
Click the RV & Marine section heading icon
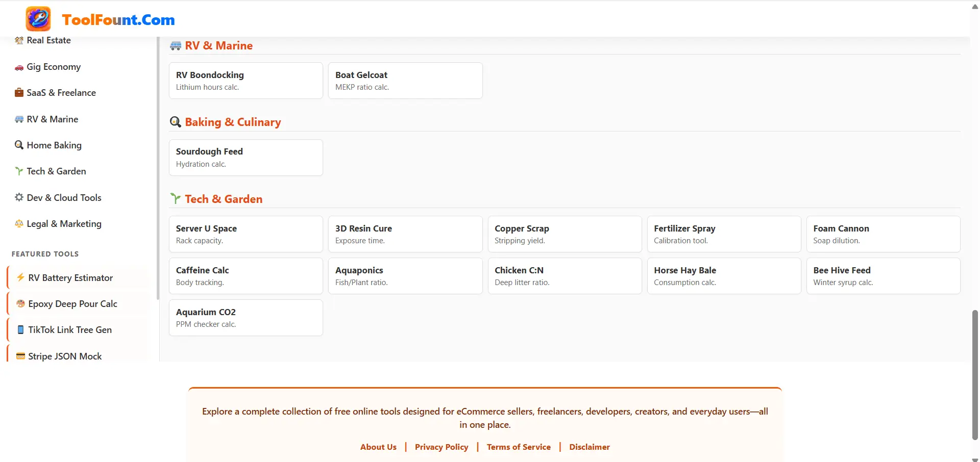pyautogui.click(x=176, y=46)
